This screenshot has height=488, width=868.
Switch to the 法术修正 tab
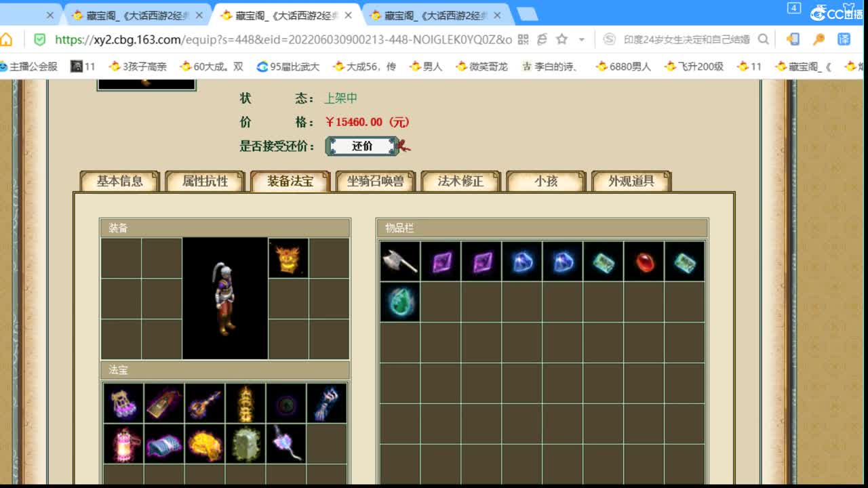coord(461,181)
